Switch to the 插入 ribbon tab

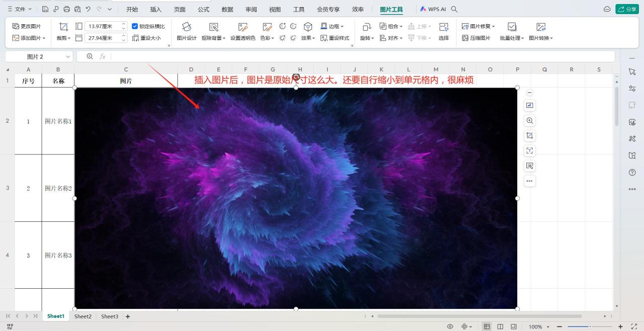(x=156, y=9)
